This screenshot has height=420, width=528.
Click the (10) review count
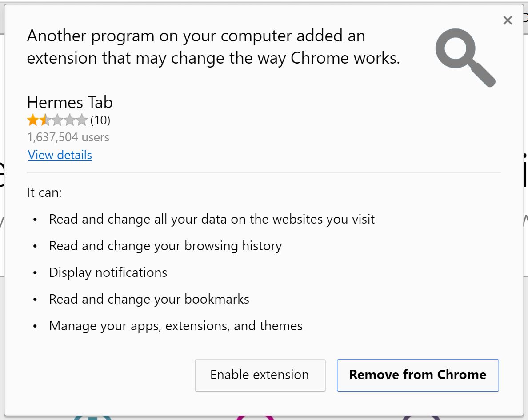(100, 120)
